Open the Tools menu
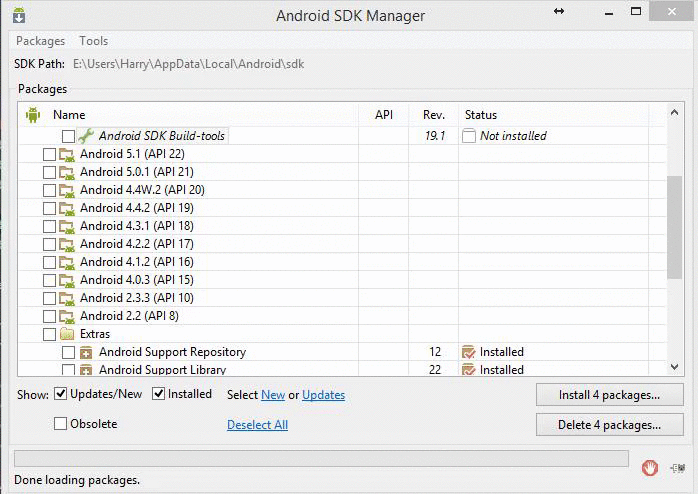 tap(93, 41)
